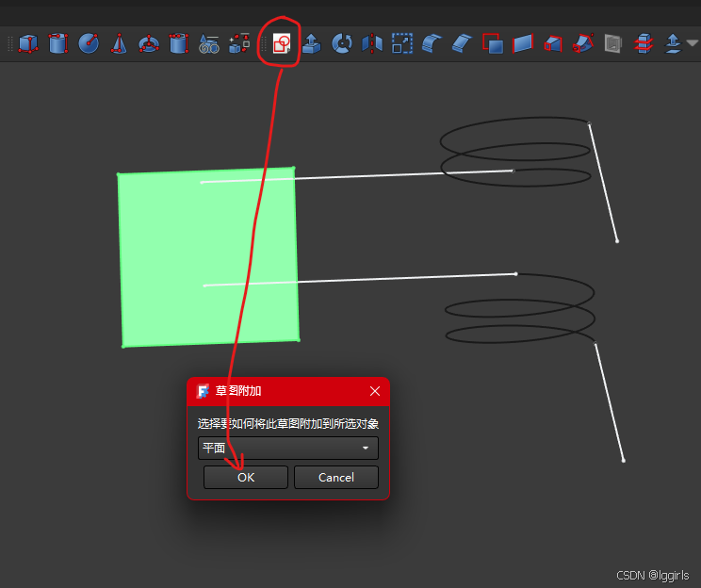701x588 pixels.
Task: Select the Sweep tool
Action: 583,44
